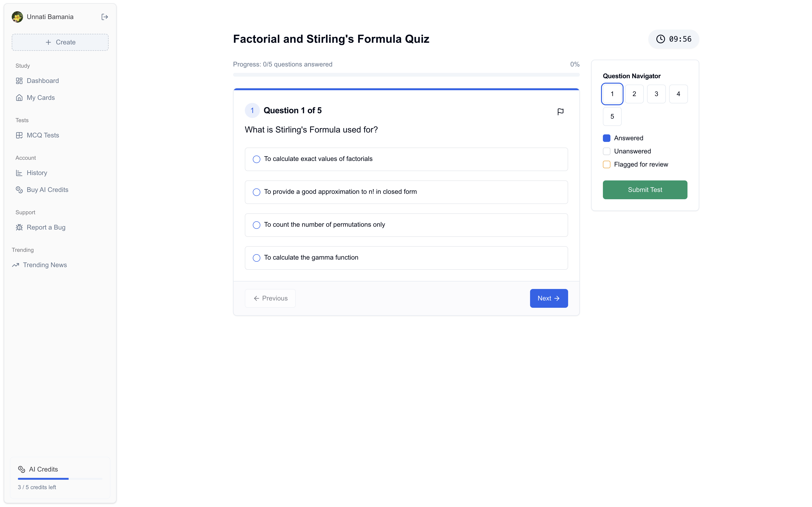Flag question 1 for review
Image resolution: width=812 pixels, height=507 pixels.
tap(560, 112)
